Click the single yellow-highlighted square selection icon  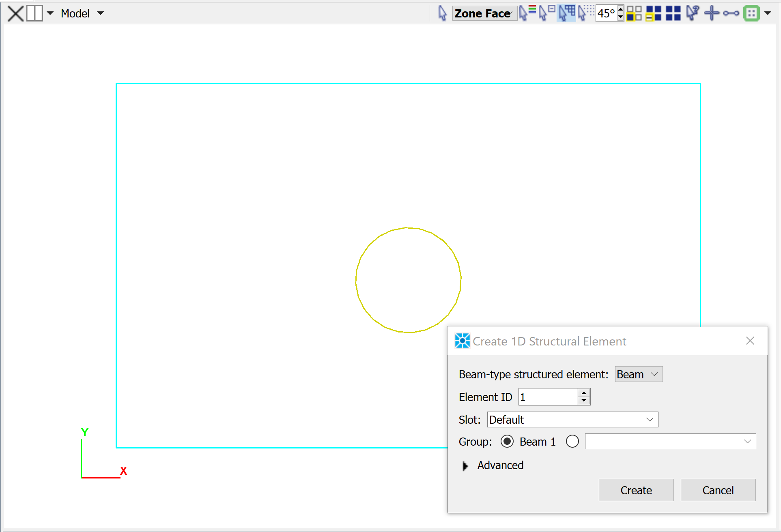(634, 13)
